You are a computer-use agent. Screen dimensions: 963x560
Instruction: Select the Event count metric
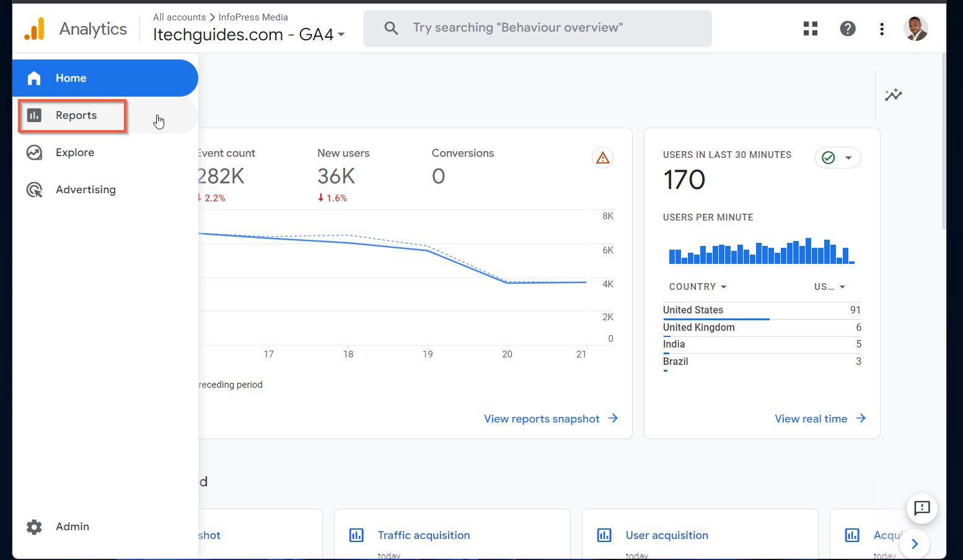click(226, 176)
